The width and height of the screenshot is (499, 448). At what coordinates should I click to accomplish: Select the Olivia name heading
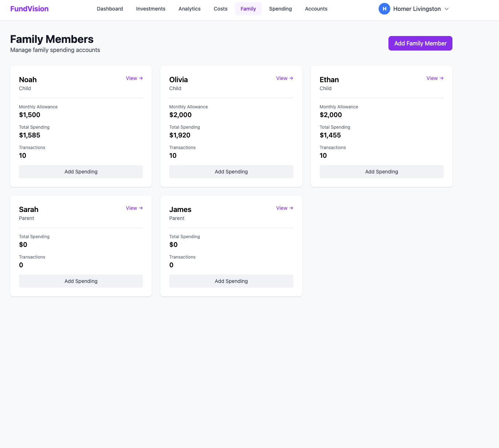(x=179, y=80)
